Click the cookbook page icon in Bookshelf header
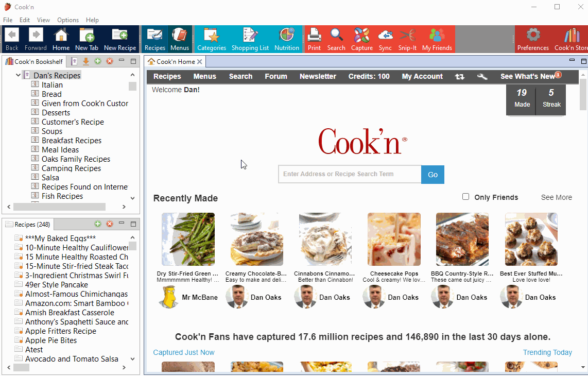Screen dimensions: 588x376 tap(74, 61)
